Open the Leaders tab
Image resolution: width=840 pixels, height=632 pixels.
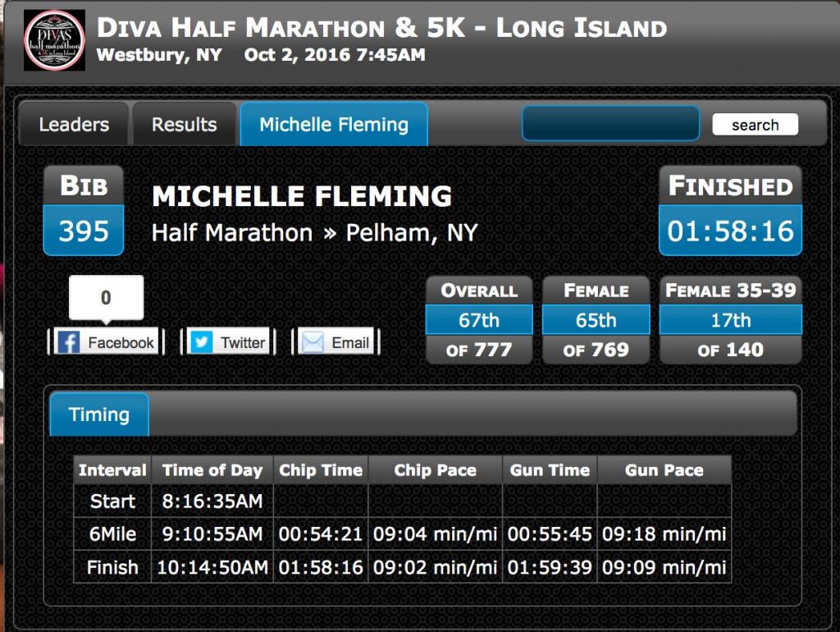point(74,125)
